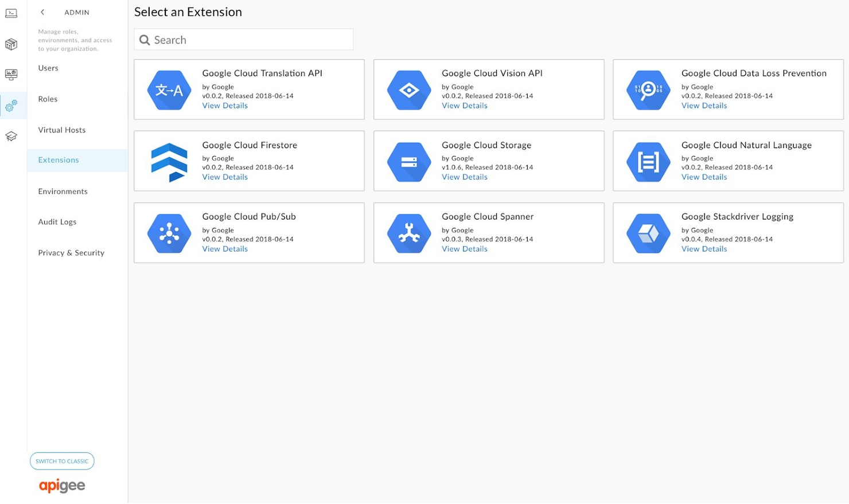849x504 pixels.
Task: Open the Audit Logs section
Action: (57, 222)
